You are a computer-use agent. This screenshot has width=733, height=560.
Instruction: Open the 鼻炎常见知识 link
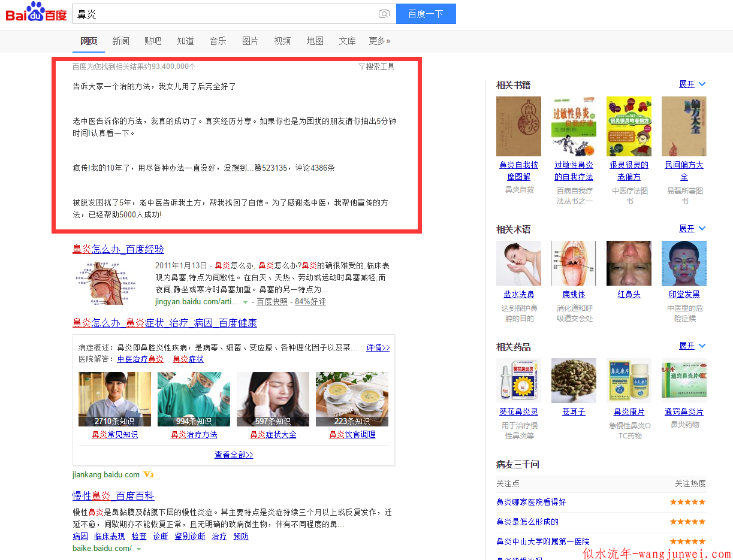tap(114, 435)
